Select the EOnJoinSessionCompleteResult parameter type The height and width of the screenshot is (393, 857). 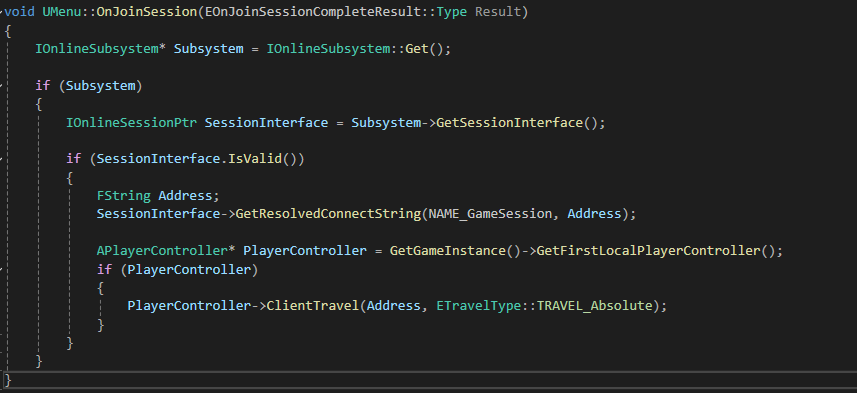313,11
